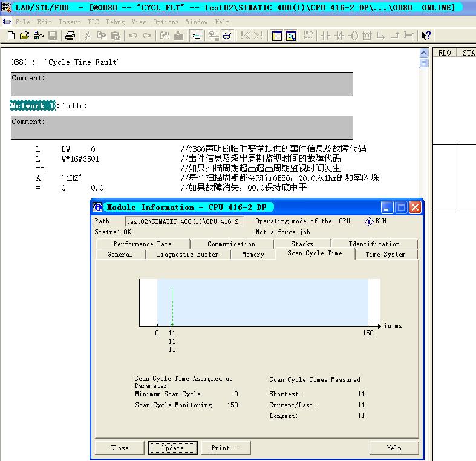Select the Network 1 label

click(x=33, y=105)
